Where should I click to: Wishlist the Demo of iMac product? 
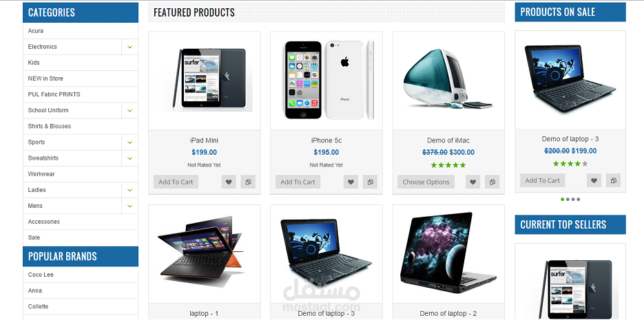pyautogui.click(x=472, y=182)
